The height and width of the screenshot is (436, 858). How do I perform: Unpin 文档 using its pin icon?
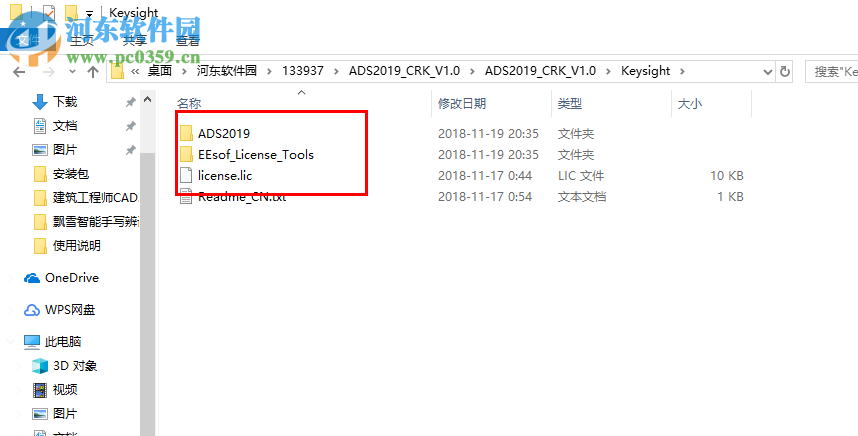tap(130, 126)
